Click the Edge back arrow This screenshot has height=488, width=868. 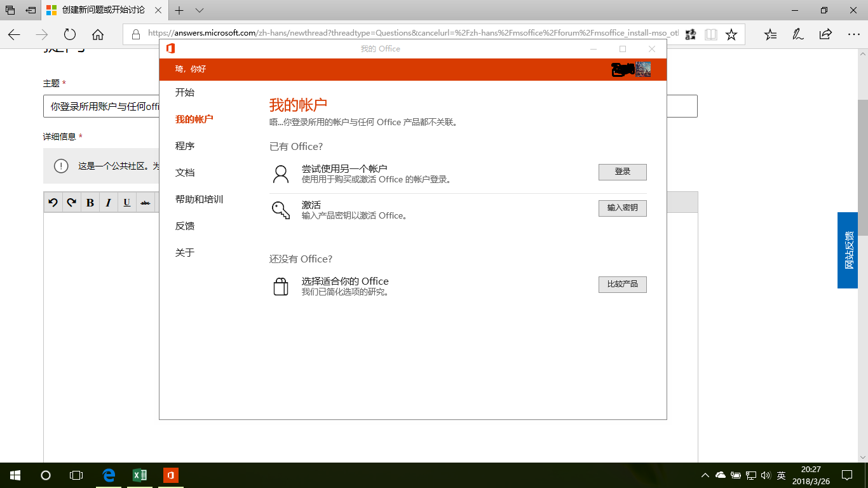point(15,34)
